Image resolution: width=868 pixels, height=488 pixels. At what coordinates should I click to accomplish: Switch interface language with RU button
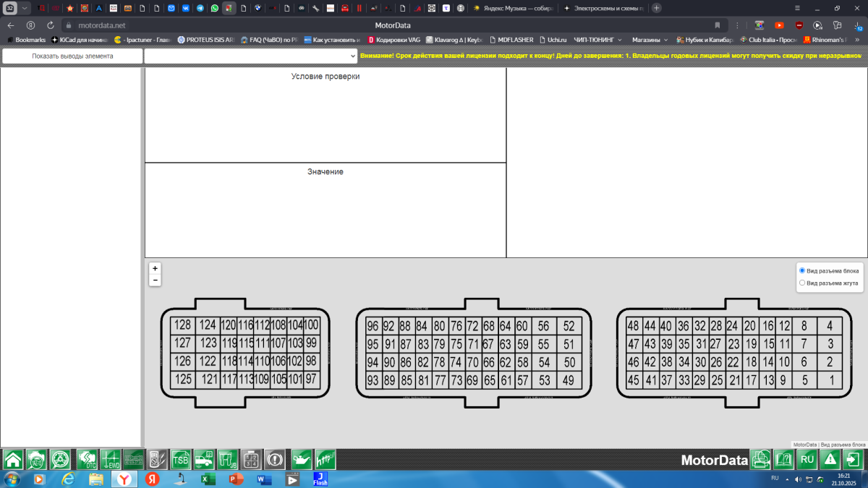click(x=807, y=459)
